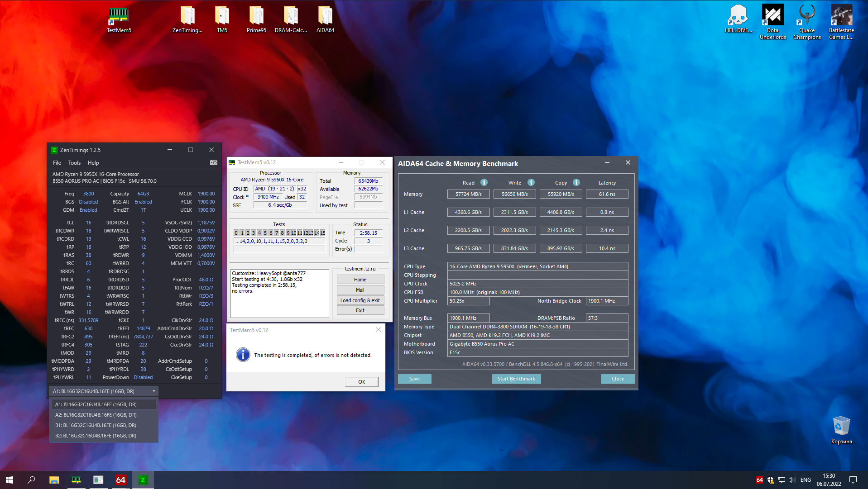Confirm the test completed dialog with OK
The width and height of the screenshot is (868, 489).
pyautogui.click(x=361, y=382)
